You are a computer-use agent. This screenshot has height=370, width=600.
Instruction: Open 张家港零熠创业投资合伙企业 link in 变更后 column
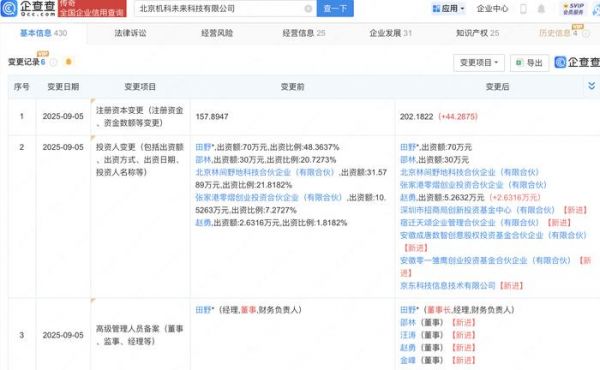coord(473,185)
